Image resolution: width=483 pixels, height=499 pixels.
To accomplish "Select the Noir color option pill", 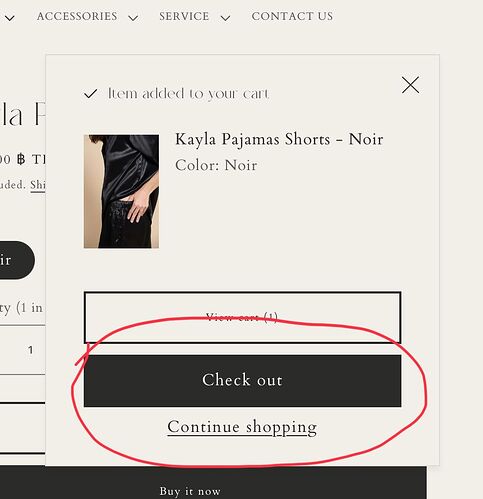I will pos(17,260).
